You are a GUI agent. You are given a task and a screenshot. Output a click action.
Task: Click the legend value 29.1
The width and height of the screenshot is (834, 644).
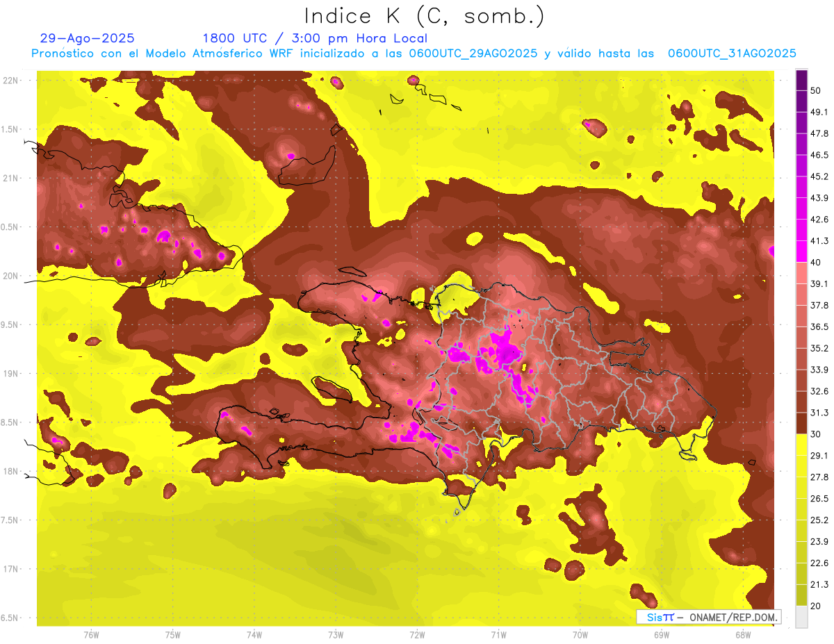coord(819,456)
